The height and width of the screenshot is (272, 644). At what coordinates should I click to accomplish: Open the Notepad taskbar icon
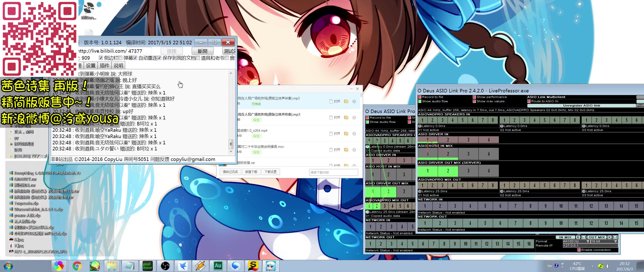[130, 266]
